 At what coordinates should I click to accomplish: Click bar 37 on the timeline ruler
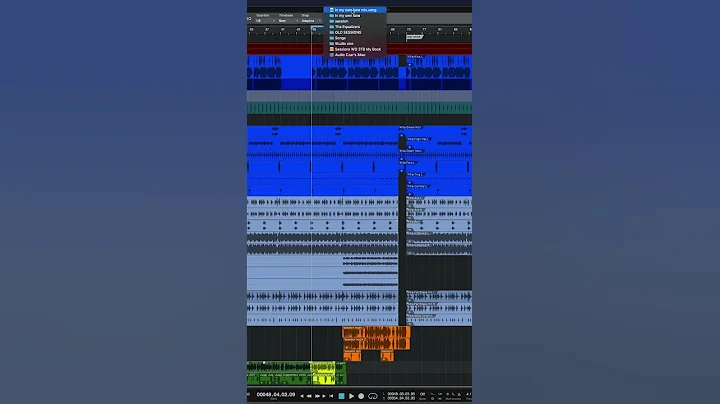[x=267, y=29]
